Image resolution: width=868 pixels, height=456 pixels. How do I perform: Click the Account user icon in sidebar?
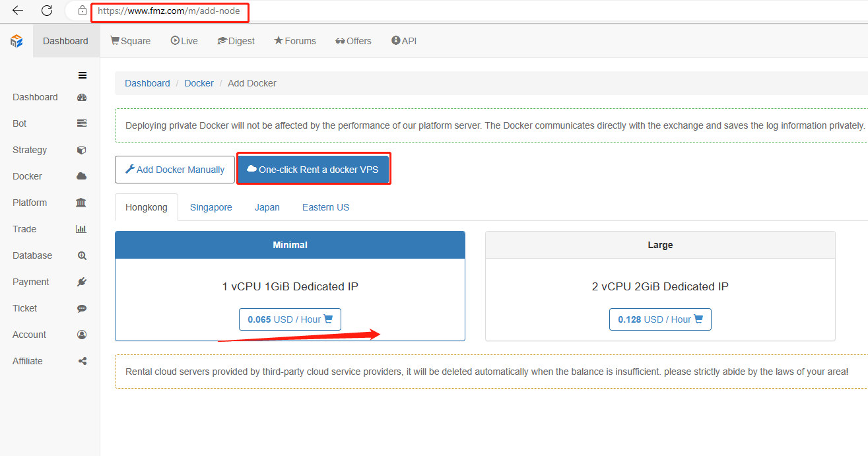82,335
